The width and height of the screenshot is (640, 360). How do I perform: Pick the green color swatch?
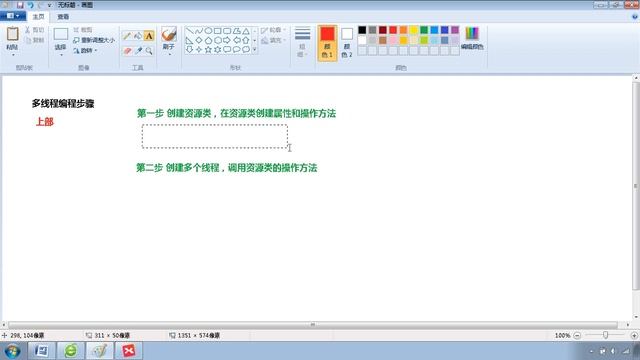(424, 30)
